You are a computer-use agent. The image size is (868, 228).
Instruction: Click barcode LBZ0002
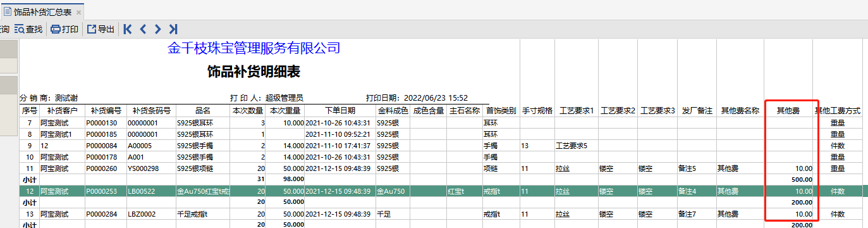tap(141, 213)
